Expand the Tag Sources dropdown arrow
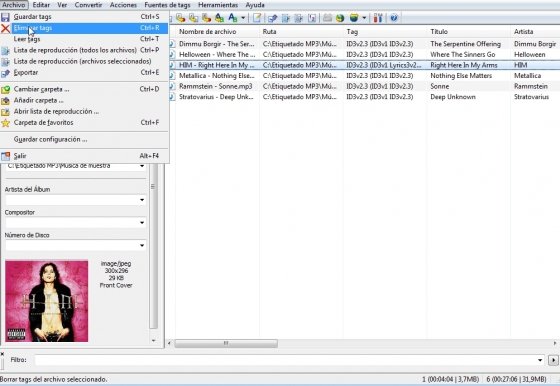560x386 pixels. point(364,18)
